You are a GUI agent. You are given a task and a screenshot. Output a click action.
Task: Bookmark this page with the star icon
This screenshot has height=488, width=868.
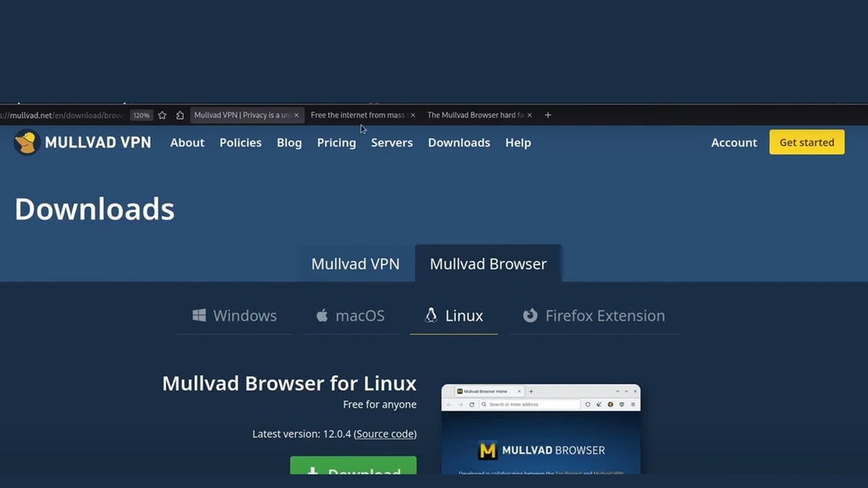tap(163, 115)
